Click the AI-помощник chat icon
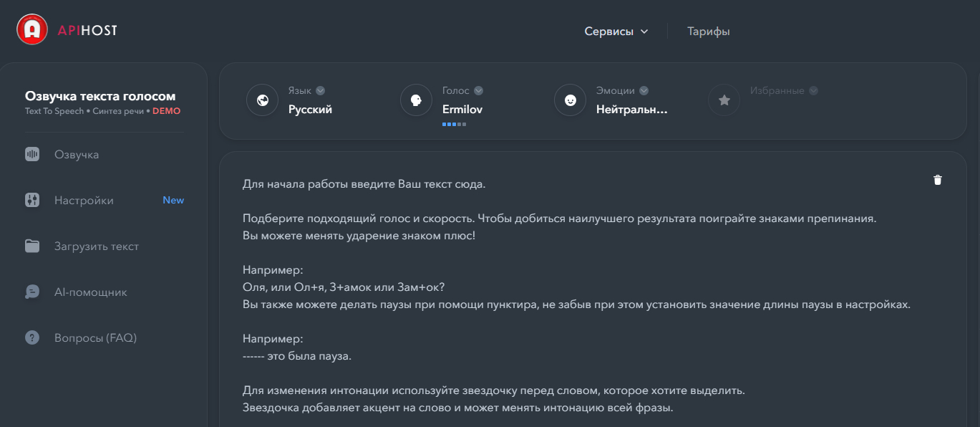Viewport: 980px width, 427px height. 32,292
